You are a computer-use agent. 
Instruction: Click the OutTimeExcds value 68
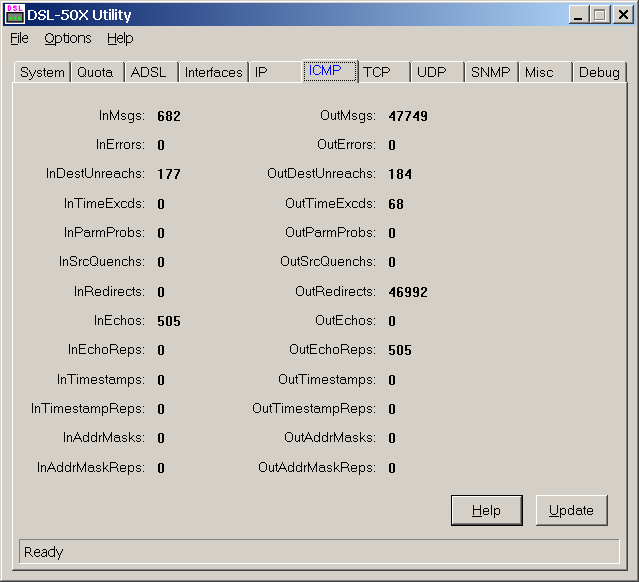pyautogui.click(x=396, y=204)
